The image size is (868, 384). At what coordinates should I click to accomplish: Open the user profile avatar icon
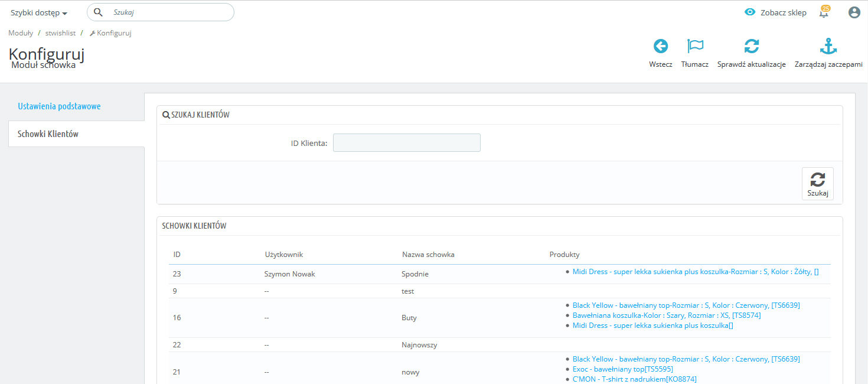pos(854,12)
